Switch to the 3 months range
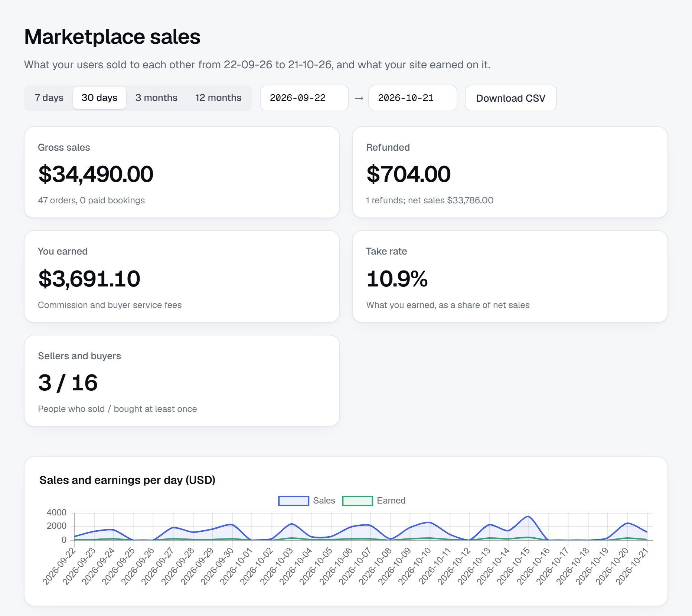This screenshot has height=616, width=692. [x=156, y=98]
